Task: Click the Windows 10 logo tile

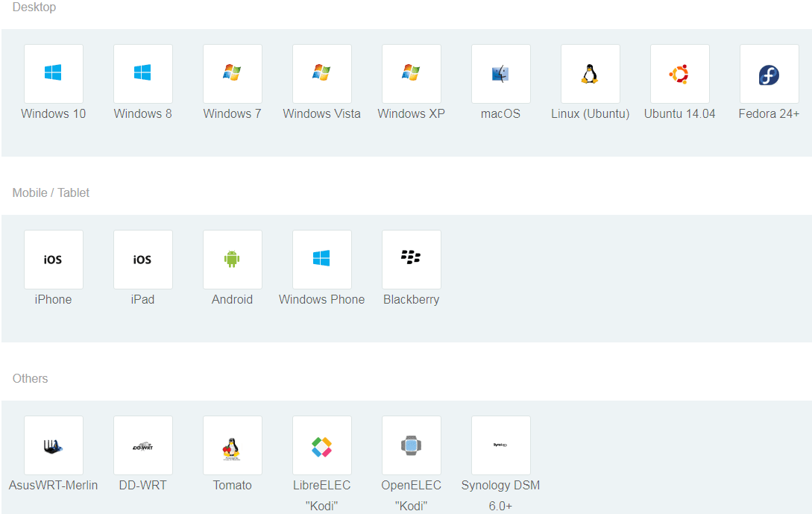Action: click(54, 74)
